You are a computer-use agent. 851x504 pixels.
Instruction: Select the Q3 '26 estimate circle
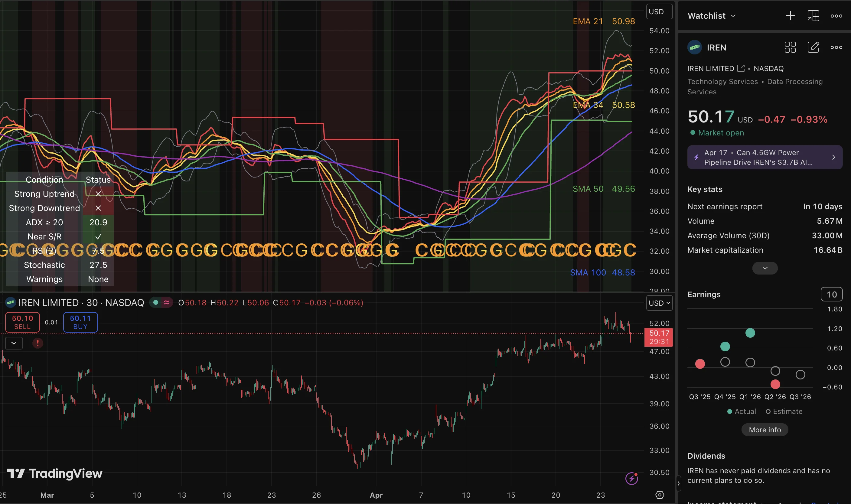(800, 375)
